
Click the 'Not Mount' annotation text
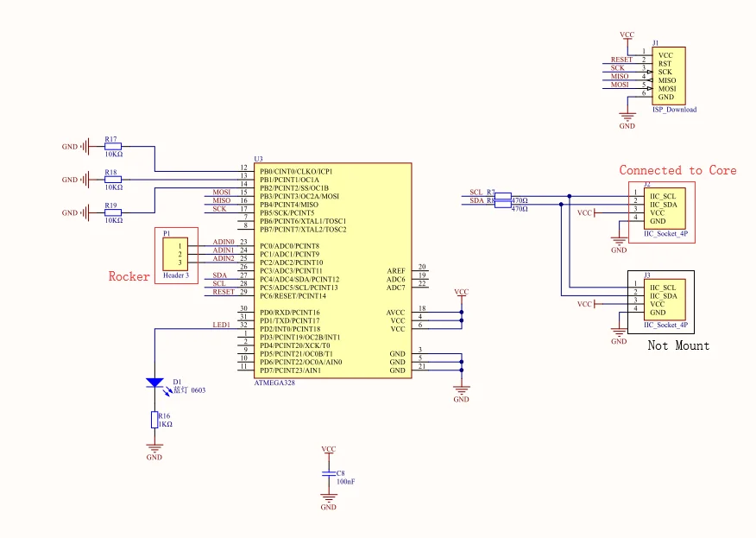pyautogui.click(x=678, y=345)
